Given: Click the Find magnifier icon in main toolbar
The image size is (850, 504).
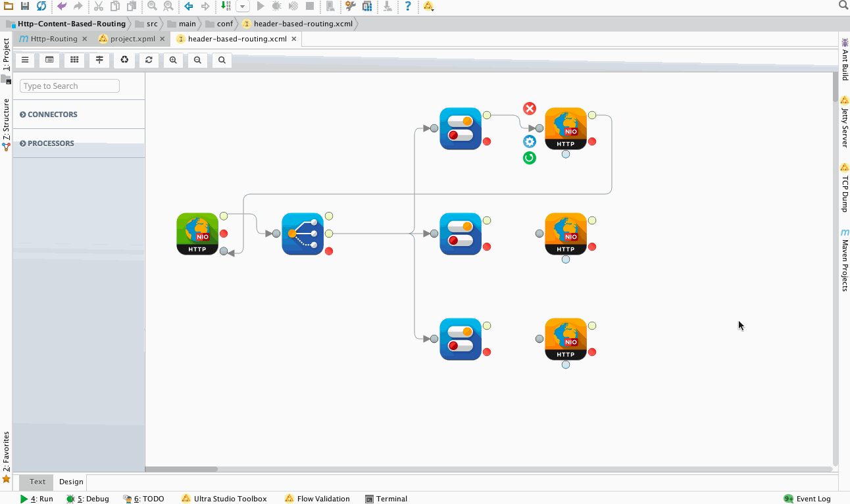Looking at the screenshot, I should click(x=152, y=6).
